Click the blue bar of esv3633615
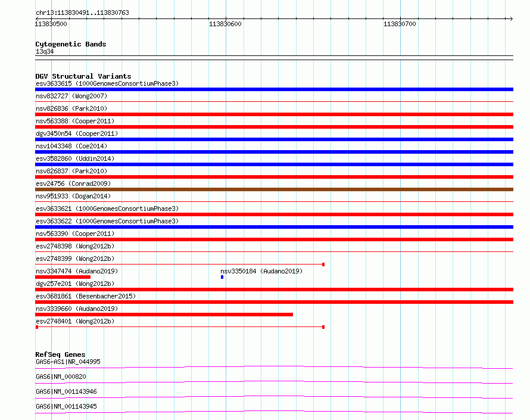This screenshot has height=420, width=530. coord(274,89)
